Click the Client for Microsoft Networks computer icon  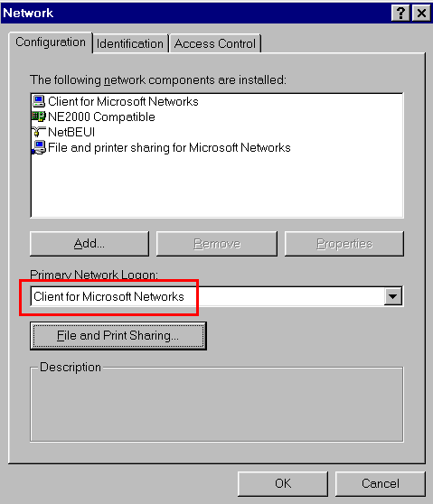(39, 101)
